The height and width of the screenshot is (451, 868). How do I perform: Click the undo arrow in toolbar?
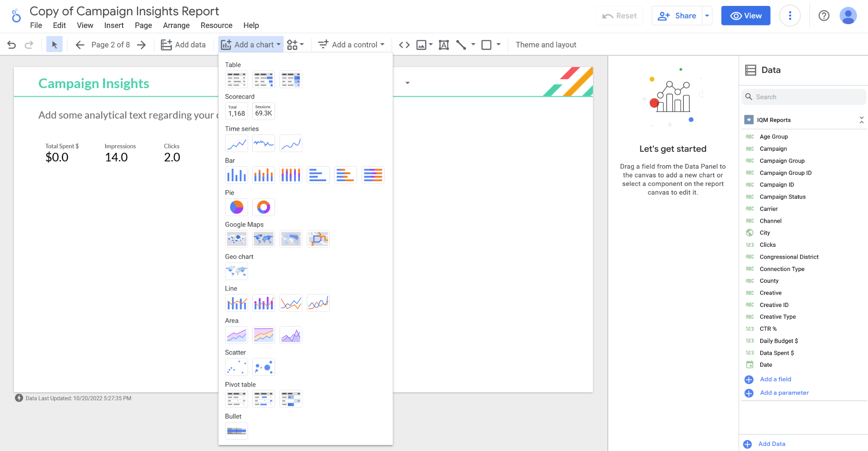[x=11, y=45]
